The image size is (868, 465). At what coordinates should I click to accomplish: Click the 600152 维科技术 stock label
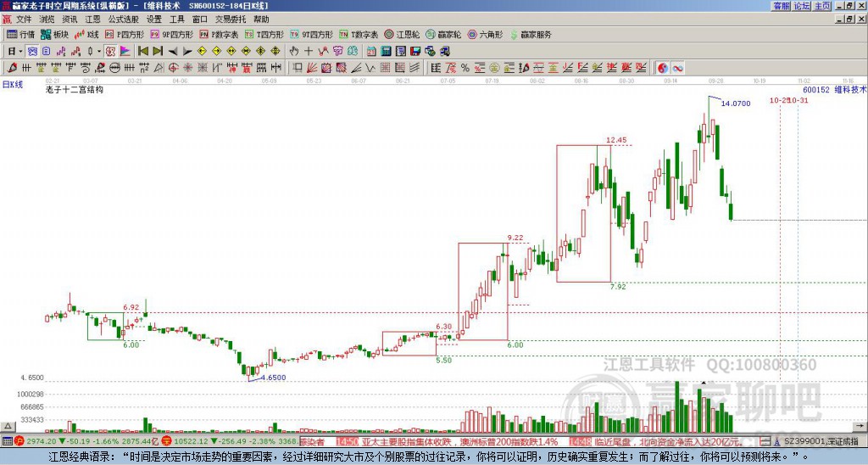click(x=835, y=89)
